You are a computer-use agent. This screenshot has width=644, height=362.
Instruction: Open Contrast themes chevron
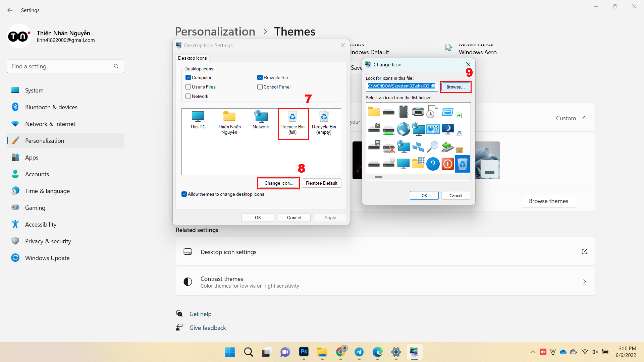[584, 282]
